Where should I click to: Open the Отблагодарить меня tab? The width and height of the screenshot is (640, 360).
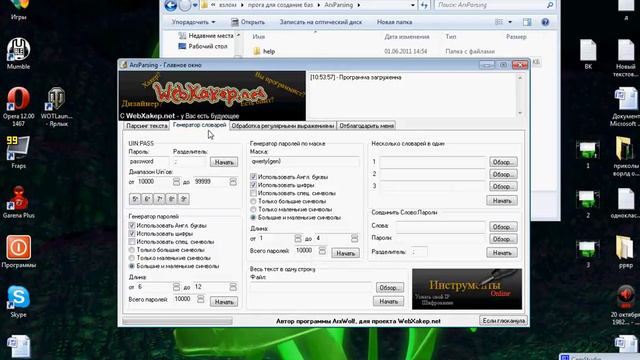(367, 126)
